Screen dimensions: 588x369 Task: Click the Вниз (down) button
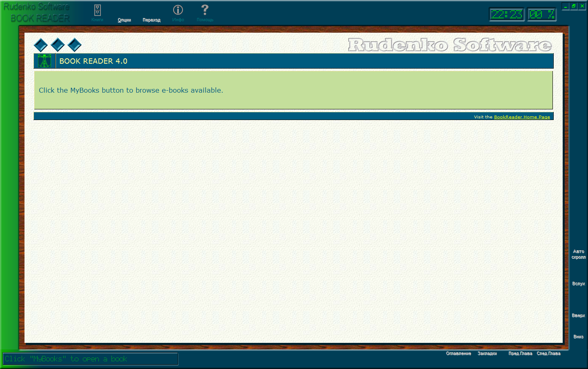coord(579,337)
